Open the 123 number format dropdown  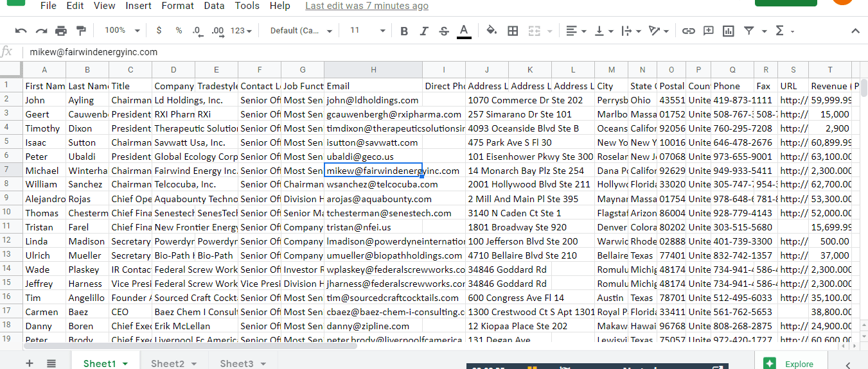pyautogui.click(x=241, y=31)
